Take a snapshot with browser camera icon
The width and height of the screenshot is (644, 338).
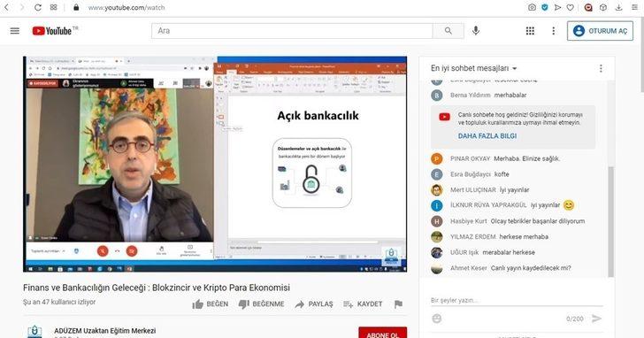click(x=532, y=7)
